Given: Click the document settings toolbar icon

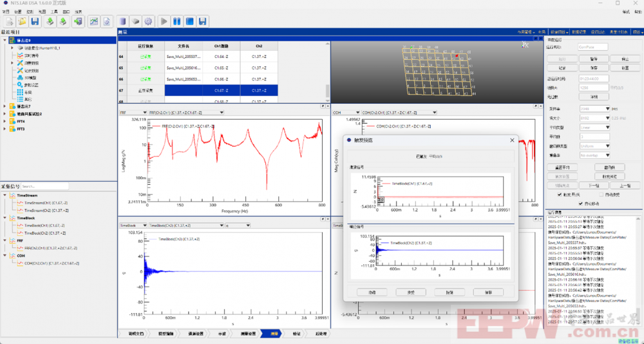Looking at the screenshot, I should coord(107,21).
